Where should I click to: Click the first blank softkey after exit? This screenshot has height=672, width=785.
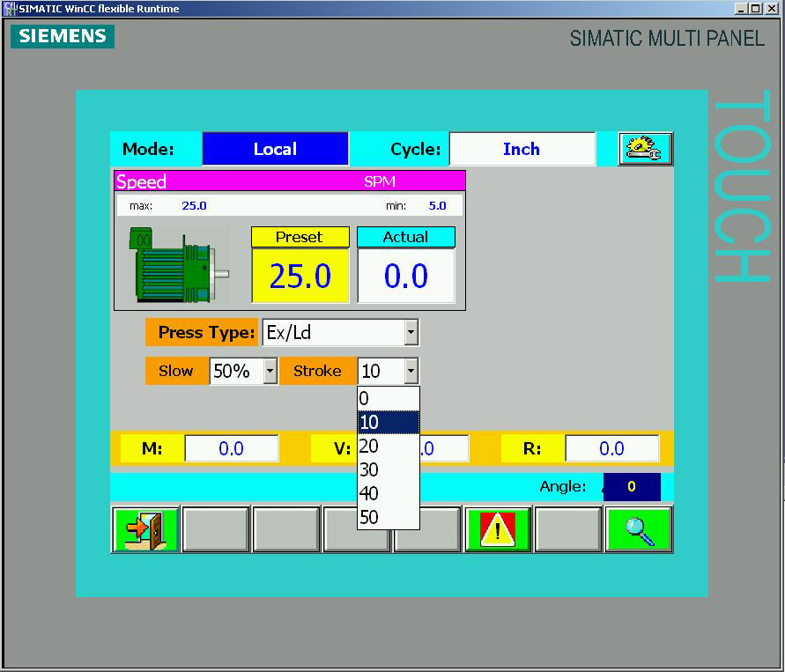pyautogui.click(x=216, y=529)
